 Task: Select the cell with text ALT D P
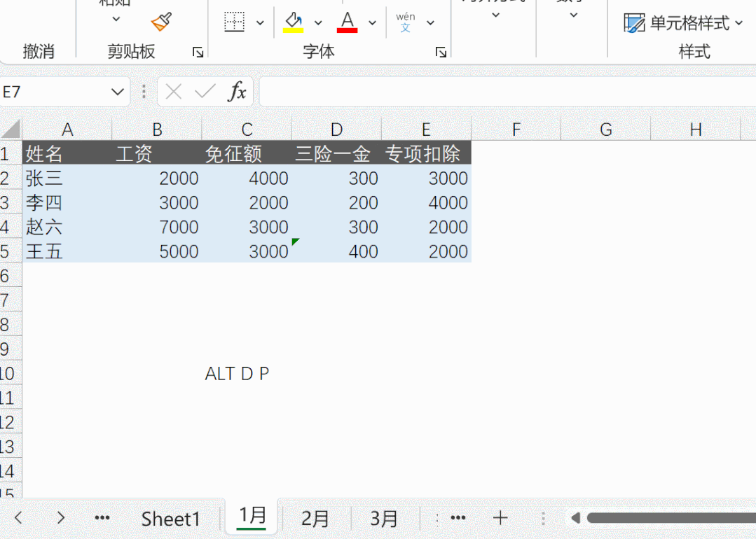247,373
